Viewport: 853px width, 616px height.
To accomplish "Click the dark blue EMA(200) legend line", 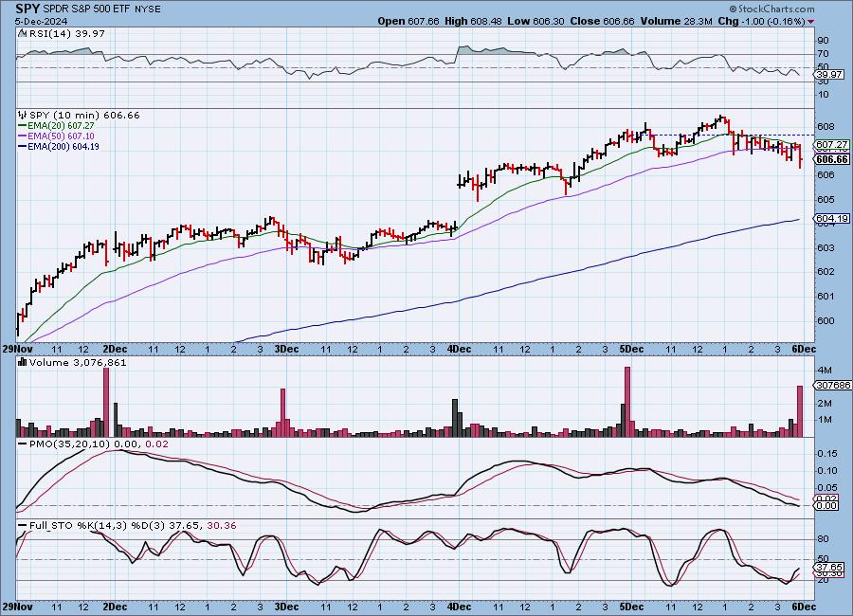I will click(x=23, y=146).
